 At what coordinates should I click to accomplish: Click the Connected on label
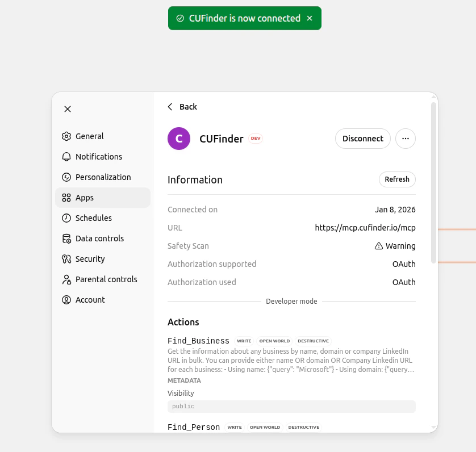193,210
